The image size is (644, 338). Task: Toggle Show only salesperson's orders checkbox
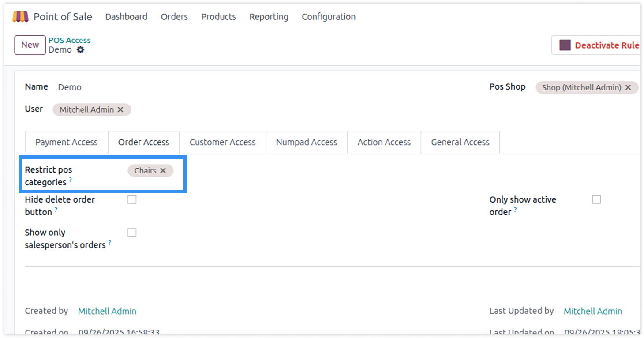(x=132, y=233)
